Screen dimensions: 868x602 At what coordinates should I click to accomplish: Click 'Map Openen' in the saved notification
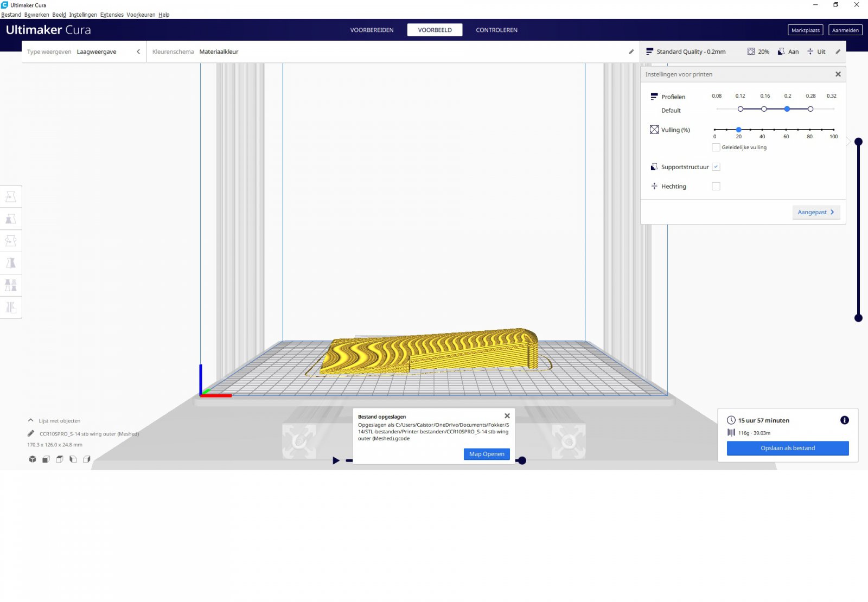[487, 454]
